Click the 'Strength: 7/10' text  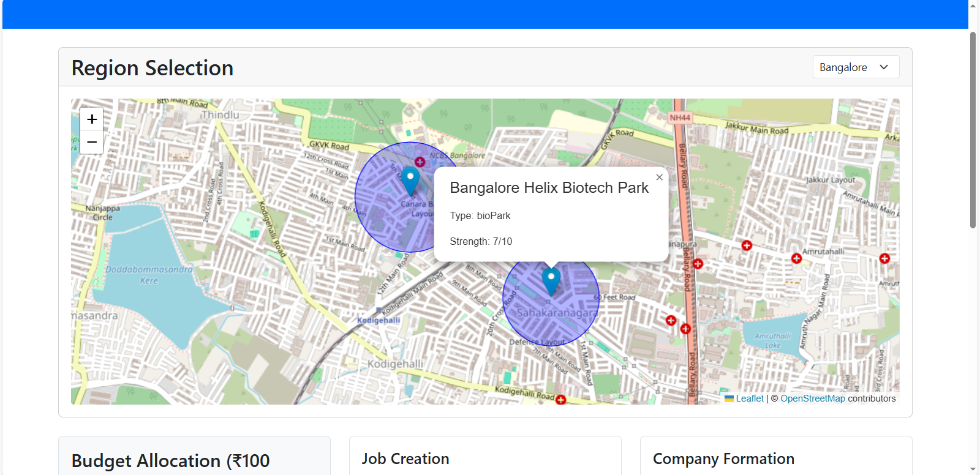(x=481, y=241)
